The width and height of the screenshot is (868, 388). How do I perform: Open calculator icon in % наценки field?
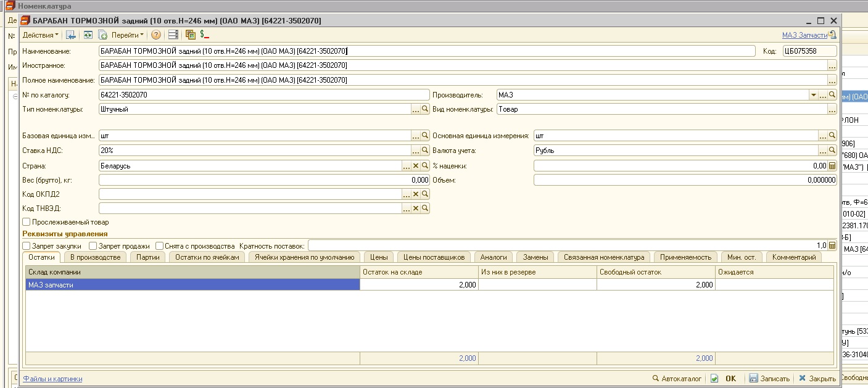tap(832, 166)
